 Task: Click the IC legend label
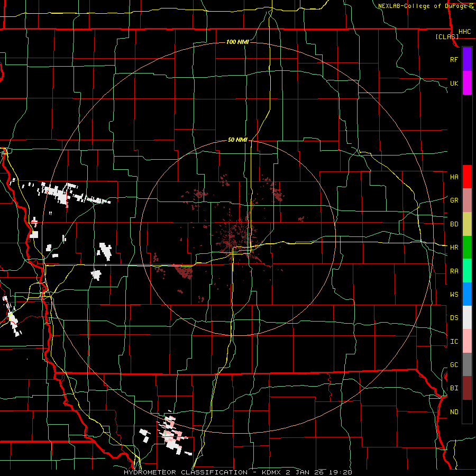coord(454,342)
